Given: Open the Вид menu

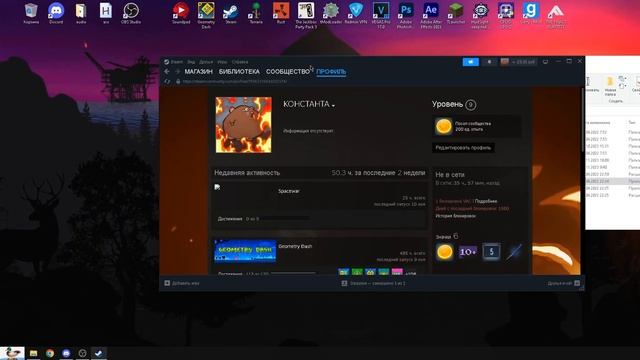Looking at the screenshot, I should pyautogui.click(x=191, y=62).
